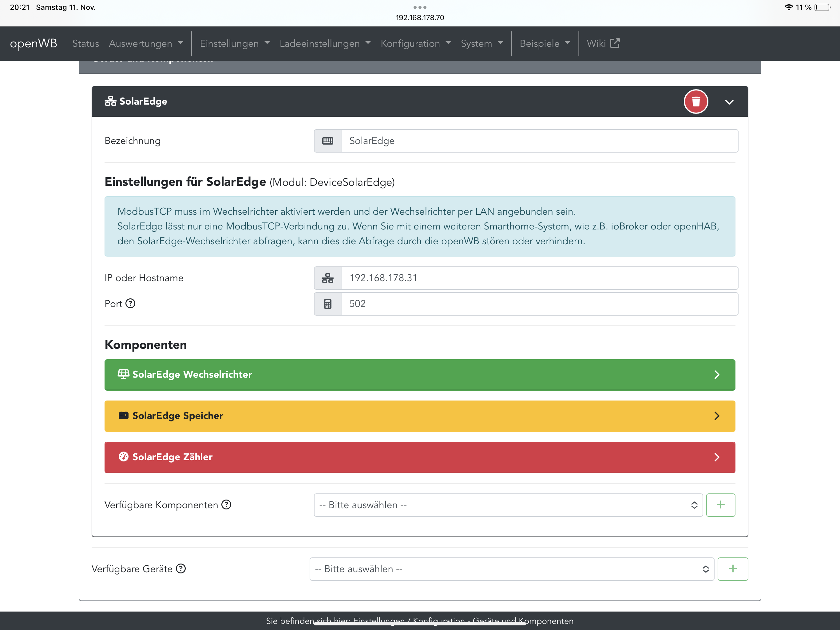Open the Status page link
Screen dimensions: 840x630
85,44
